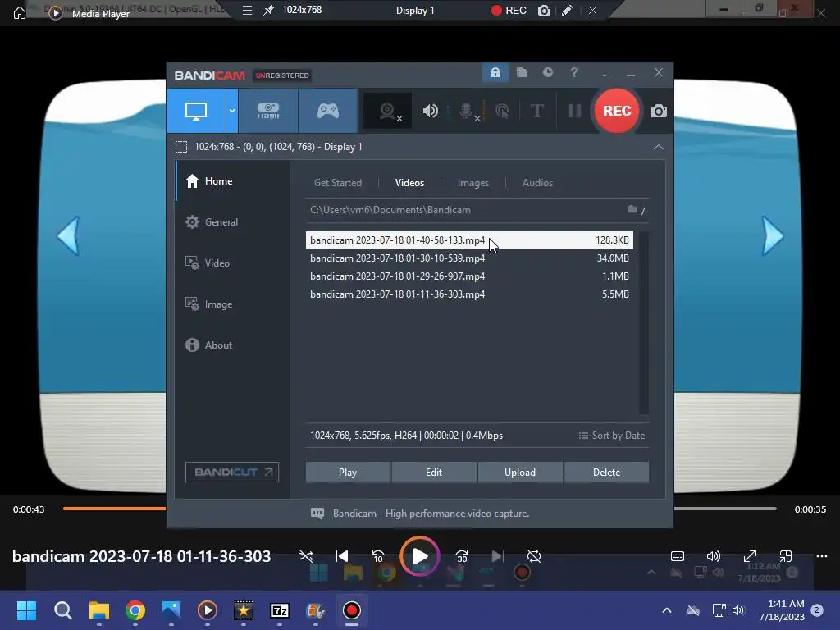The image size is (840, 630).
Task: Click Bandicam pause button
Action: tap(575, 111)
